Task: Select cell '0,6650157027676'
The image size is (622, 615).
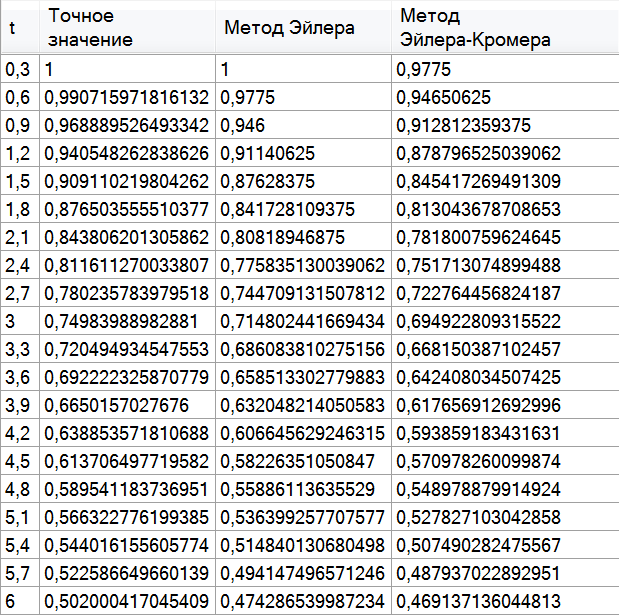Action: [x=127, y=405]
